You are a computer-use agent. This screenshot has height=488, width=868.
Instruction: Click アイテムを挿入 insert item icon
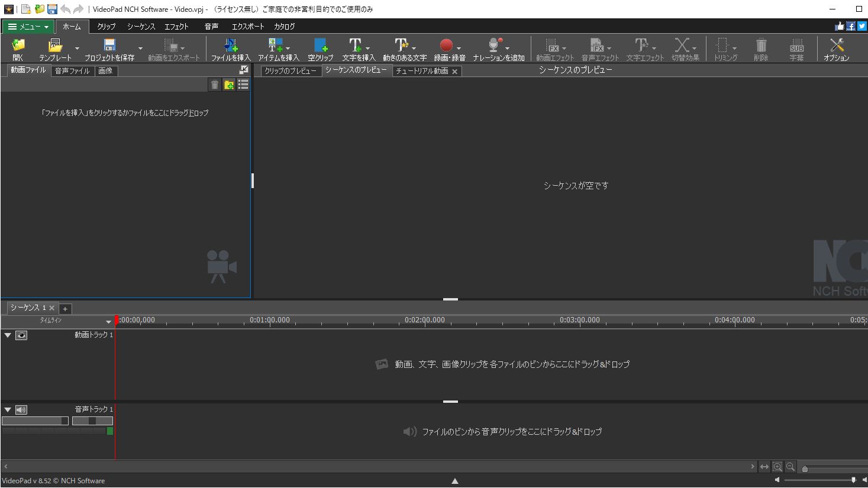(275, 45)
